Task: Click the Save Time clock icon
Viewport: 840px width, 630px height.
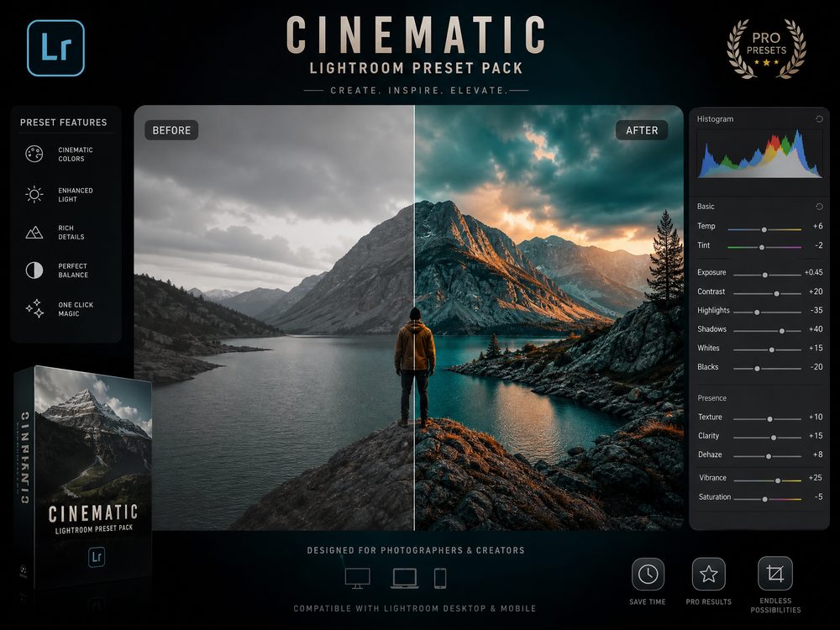Action: click(x=648, y=574)
